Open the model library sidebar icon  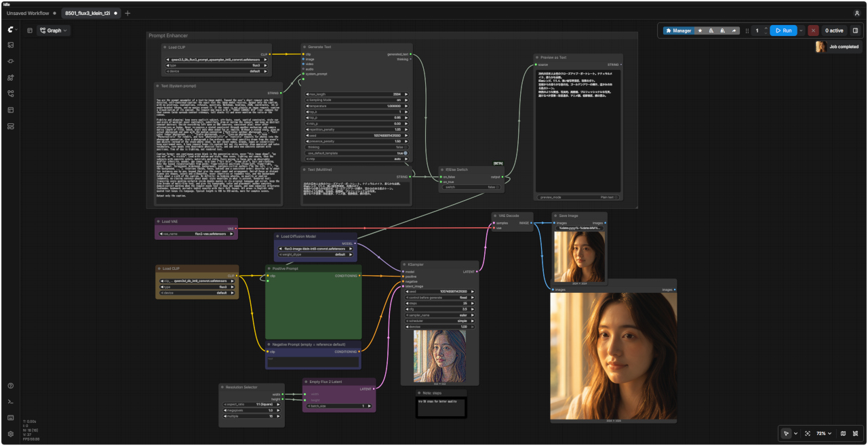point(11,77)
